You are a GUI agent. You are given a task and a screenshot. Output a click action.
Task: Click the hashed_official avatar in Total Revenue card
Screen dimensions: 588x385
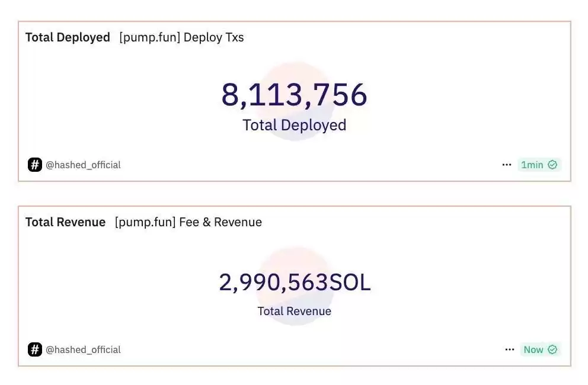(x=35, y=349)
